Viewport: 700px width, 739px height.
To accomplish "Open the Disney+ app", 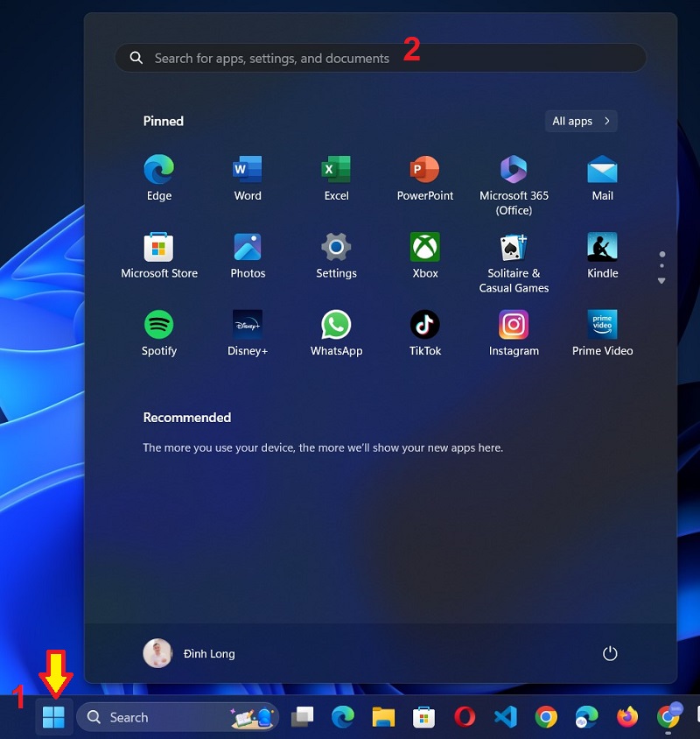I will point(248,334).
